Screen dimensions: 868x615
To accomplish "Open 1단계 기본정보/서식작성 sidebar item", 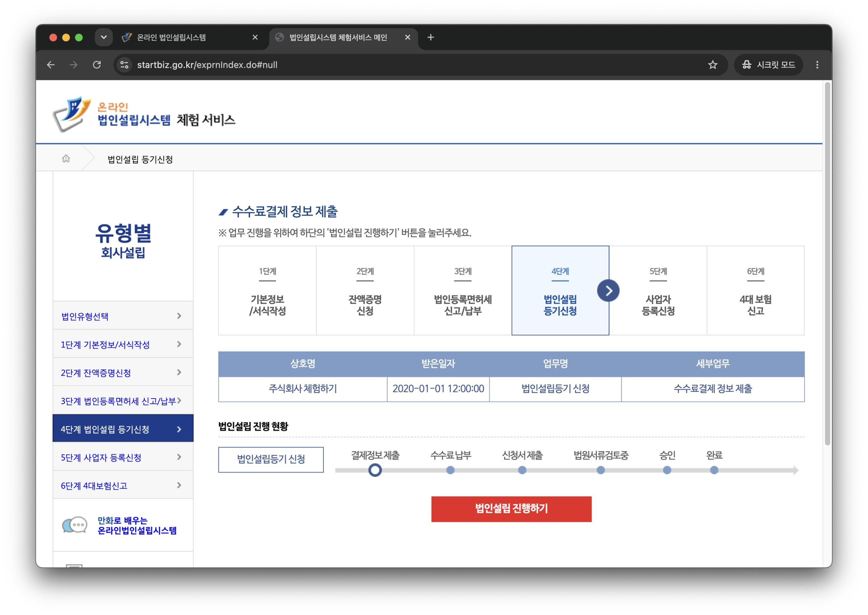I will [x=123, y=344].
